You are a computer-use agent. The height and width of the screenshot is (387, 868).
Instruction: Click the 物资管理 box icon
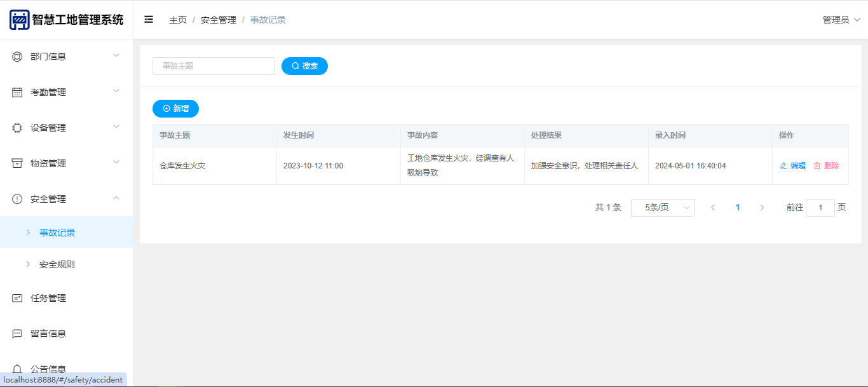click(17, 163)
